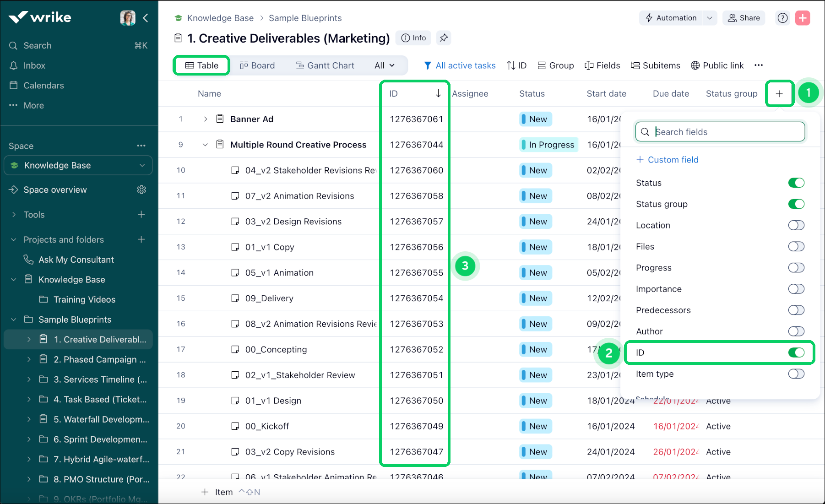The height and width of the screenshot is (504, 825).
Task: Turn off the ID field toggle
Action: 796,352
